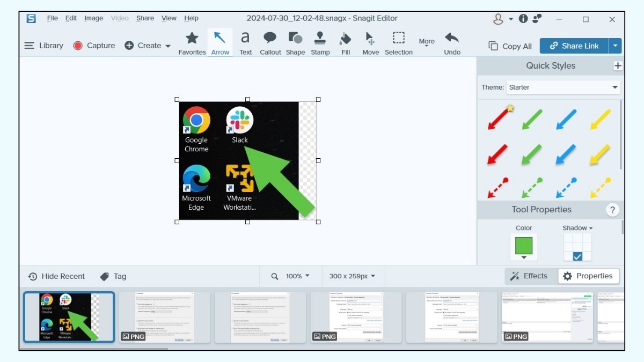The image size is (644, 362).
Task: Select the Selection tool
Action: pyautogui.click(x=399, y=43)
